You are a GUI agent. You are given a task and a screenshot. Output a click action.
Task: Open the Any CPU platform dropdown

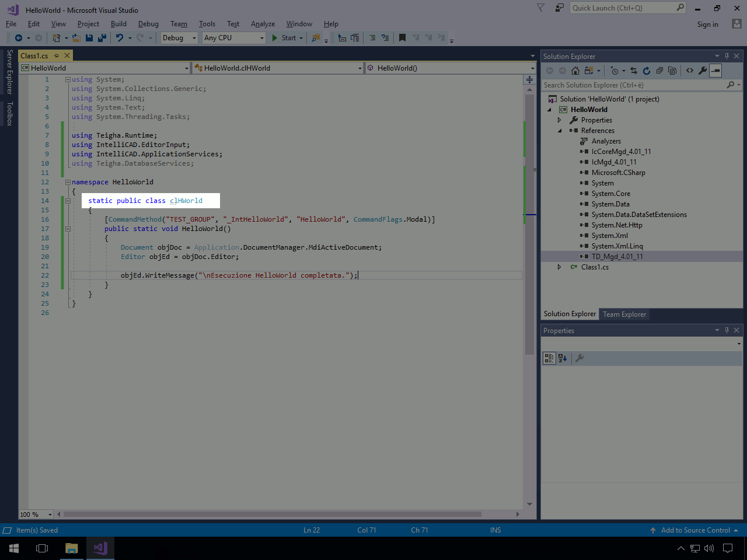(x=234, y=38)
